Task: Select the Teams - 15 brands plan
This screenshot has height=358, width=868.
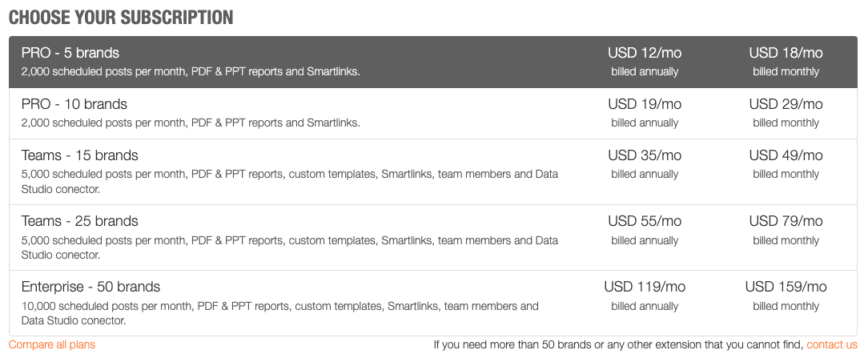Action: (x=80, y=156)
